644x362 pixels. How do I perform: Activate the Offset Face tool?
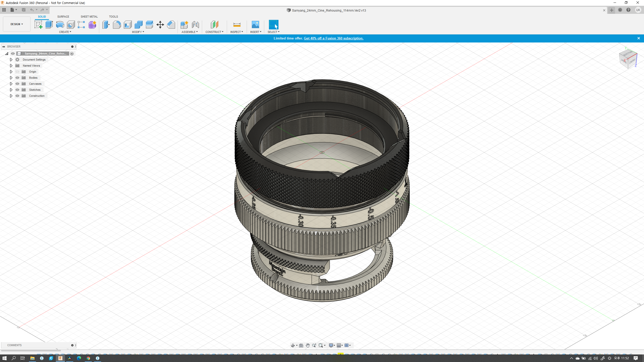(149, 25)
